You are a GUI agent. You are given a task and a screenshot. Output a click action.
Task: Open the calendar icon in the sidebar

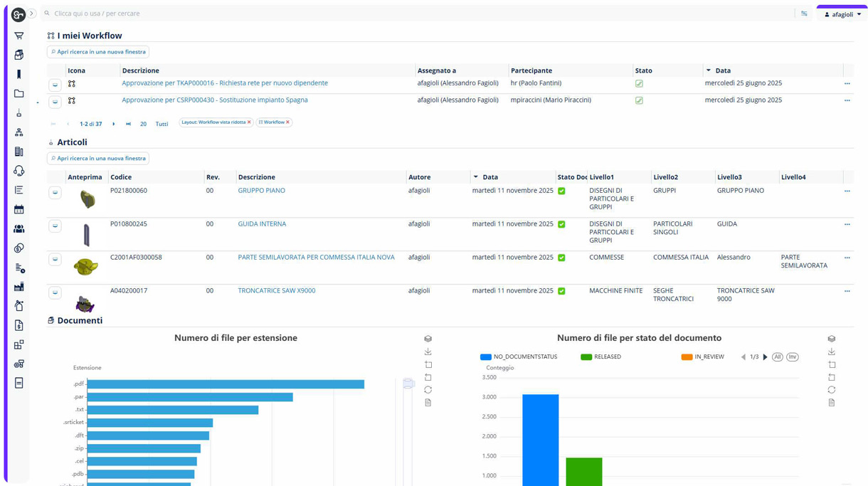pos(19,209)
